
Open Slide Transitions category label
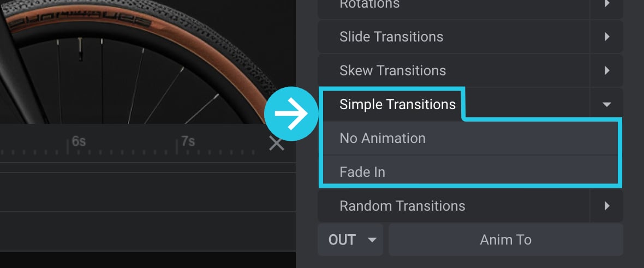[391, 37]
